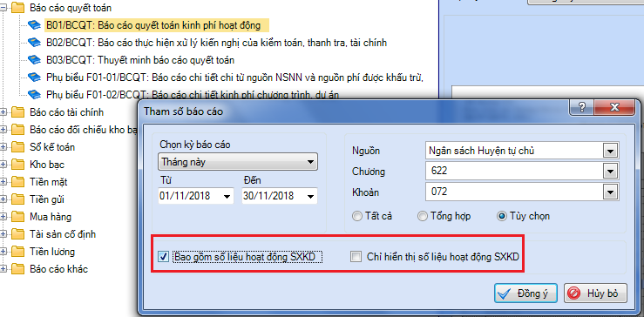Viewport: 644px width, 317px height.
Task: Click the folder icon of Mua hàng
Action: click(18, 217)
